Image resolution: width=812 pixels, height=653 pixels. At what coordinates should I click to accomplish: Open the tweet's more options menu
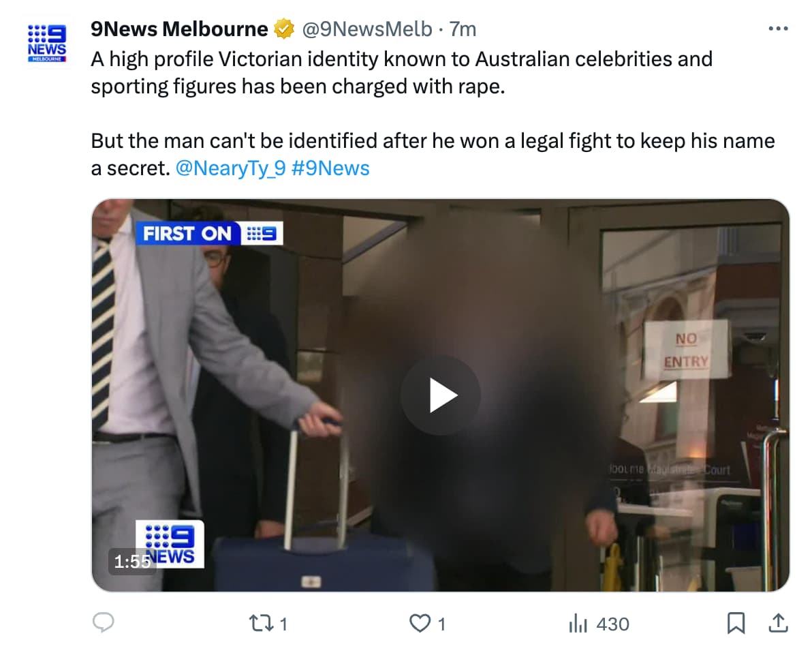point(777,29)
